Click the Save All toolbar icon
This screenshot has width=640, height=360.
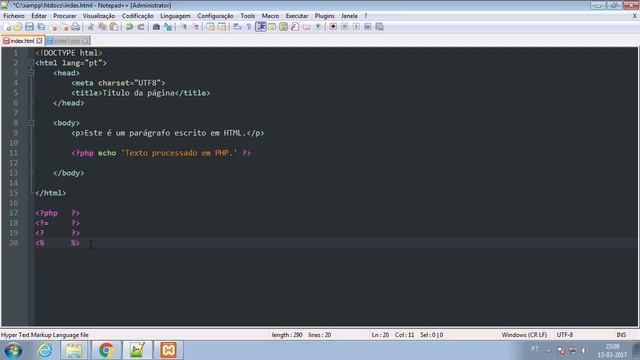(41, 27)
